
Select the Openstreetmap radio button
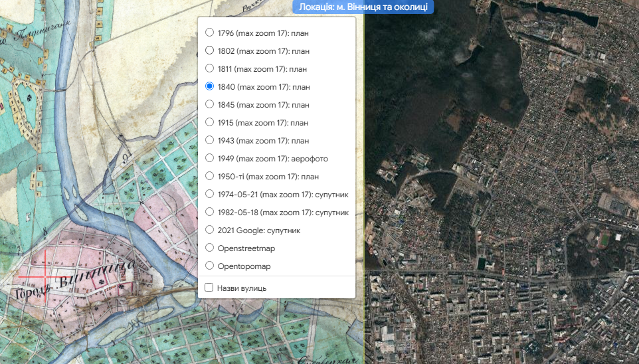tap(209, 247)
